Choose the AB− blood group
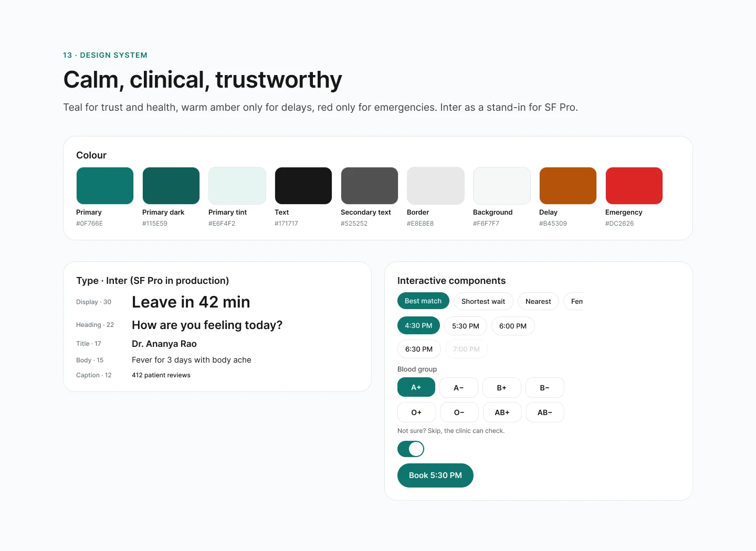 tap(545, 412)
